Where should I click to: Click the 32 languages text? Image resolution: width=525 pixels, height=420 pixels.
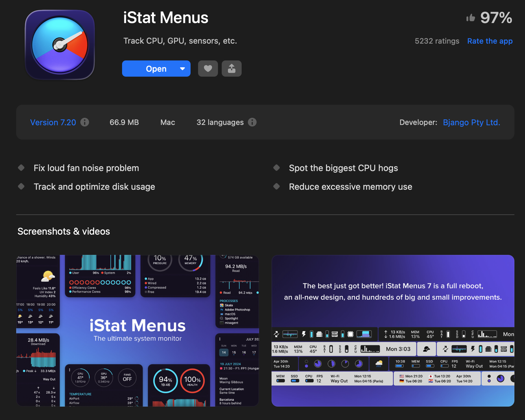pyautogui.click(x=220, y=122)
